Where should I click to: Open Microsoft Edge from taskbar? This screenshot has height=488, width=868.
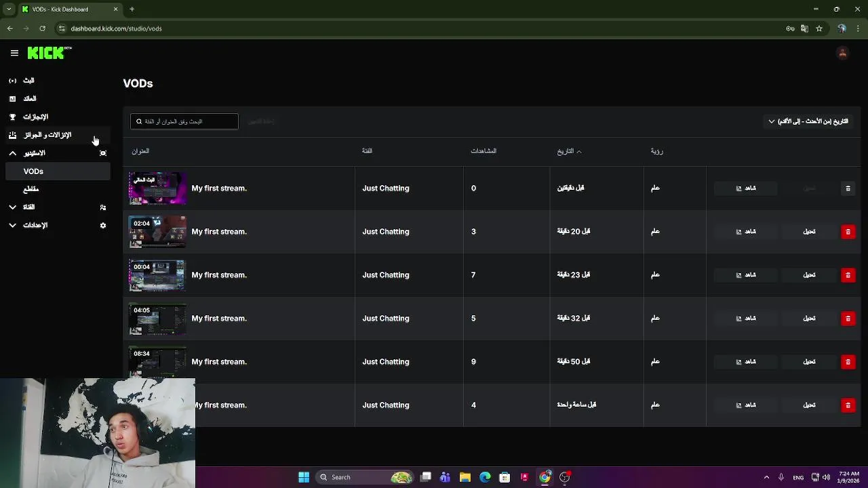(x=485, y=477)
